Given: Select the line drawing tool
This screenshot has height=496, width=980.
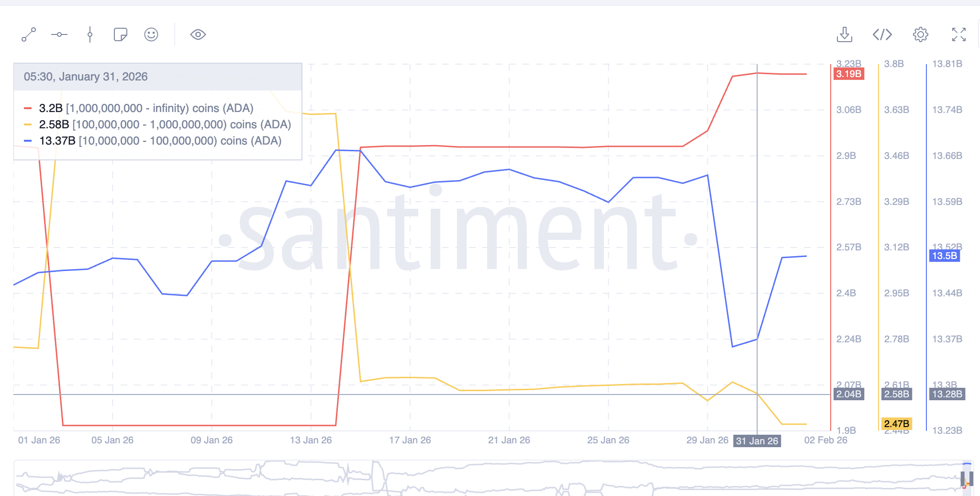Looking at the screenshot, I should click(29, 34).
